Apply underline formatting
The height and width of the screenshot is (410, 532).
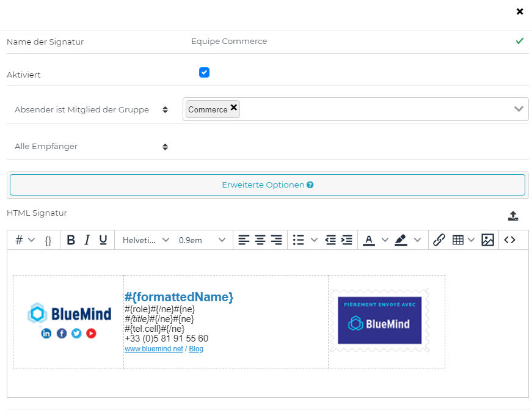pyautogui.click(x=103, y=240)
